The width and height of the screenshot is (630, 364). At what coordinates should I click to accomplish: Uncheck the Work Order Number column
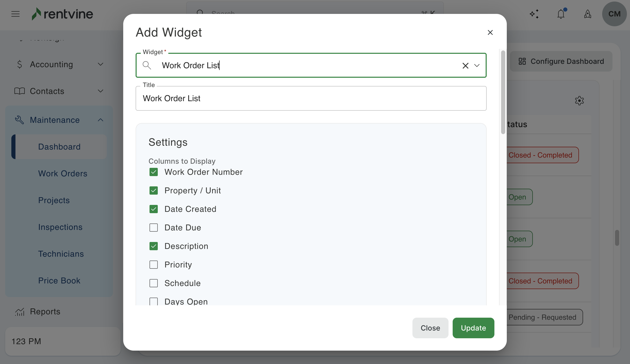point(154,172)
